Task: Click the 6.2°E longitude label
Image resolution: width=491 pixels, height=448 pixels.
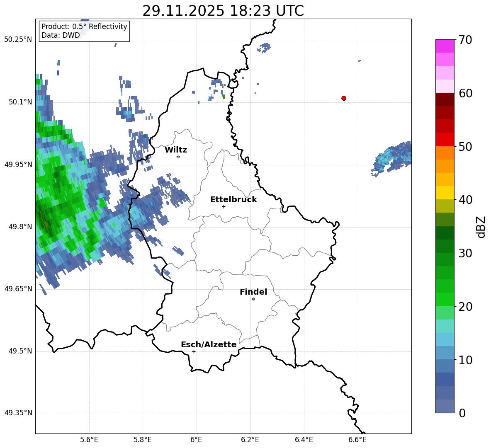Action: pos(250,440)
